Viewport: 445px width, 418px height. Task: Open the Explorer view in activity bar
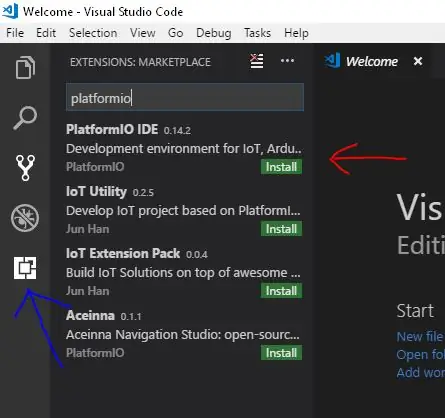(25, 68)
